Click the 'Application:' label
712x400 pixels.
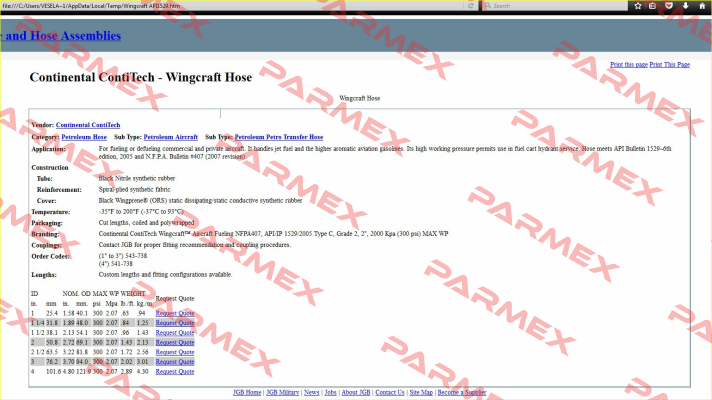tap(49, 149)
